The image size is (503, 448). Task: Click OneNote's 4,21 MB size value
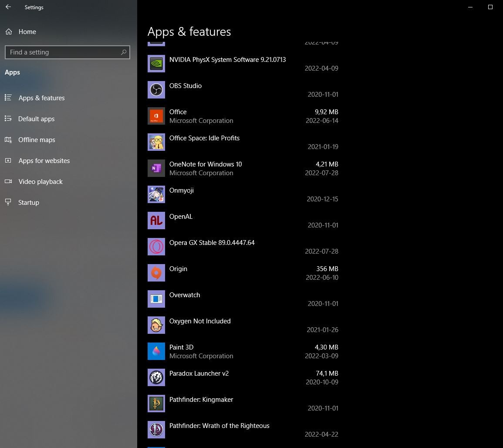pyautogui.click(x=327, y=164)
